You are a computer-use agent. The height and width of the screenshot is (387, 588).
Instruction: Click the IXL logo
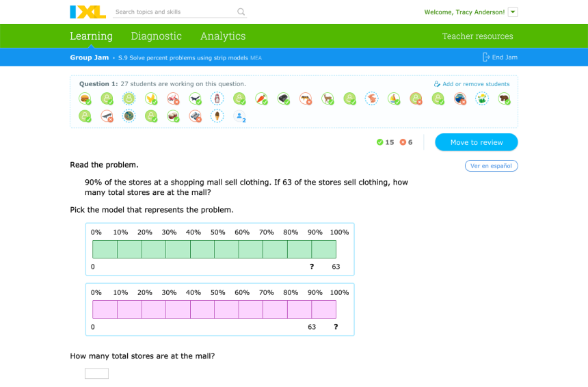point(88,12)
